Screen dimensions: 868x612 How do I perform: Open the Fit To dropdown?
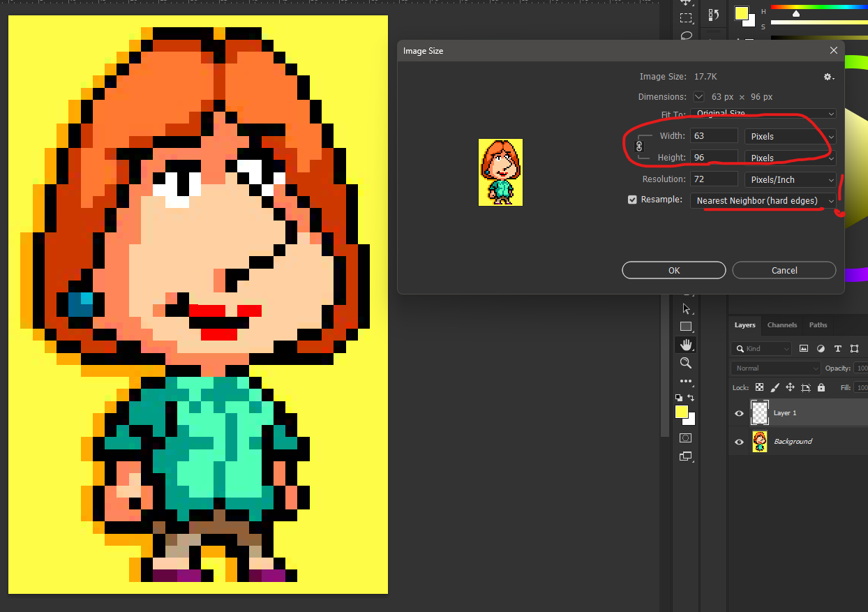(763, 114)
